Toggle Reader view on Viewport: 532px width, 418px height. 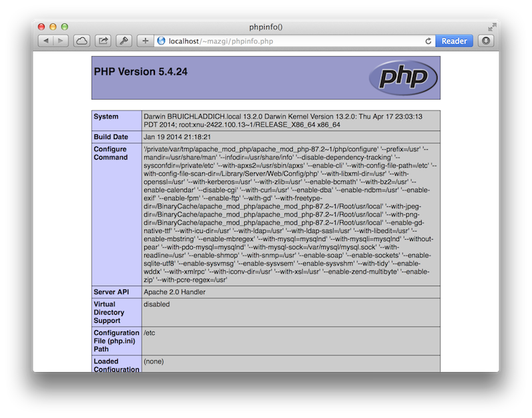454,41
